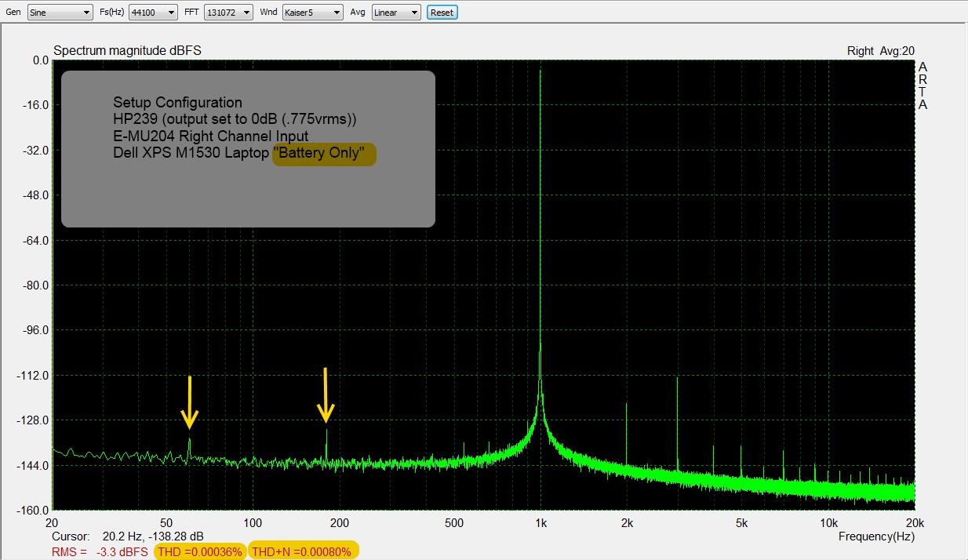Click the '1k' frequency axis tick label
This screenshot has width=968, height=560.
540,523
